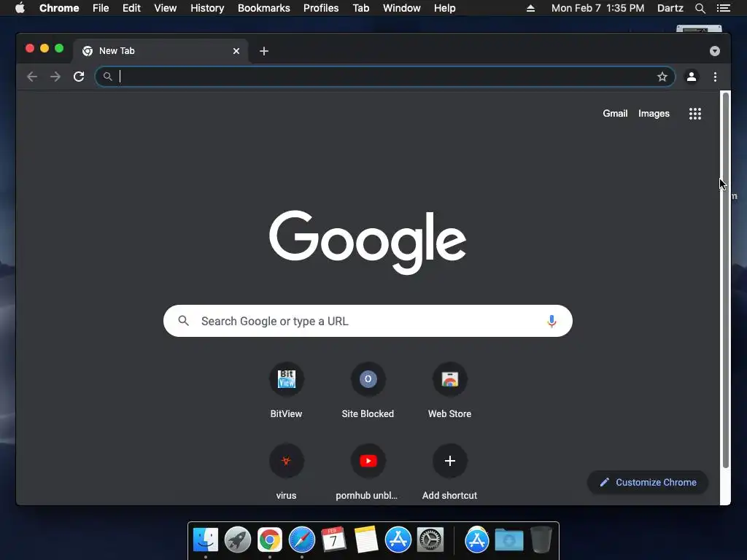Open the Tab menu
This screenshot has width=747, height=560.
tap(361, 8)
